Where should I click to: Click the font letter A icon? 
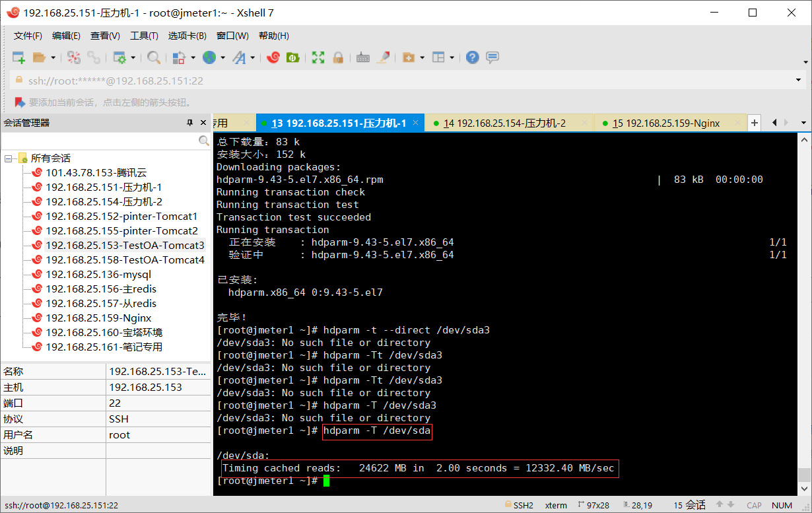tap(239, 57)
